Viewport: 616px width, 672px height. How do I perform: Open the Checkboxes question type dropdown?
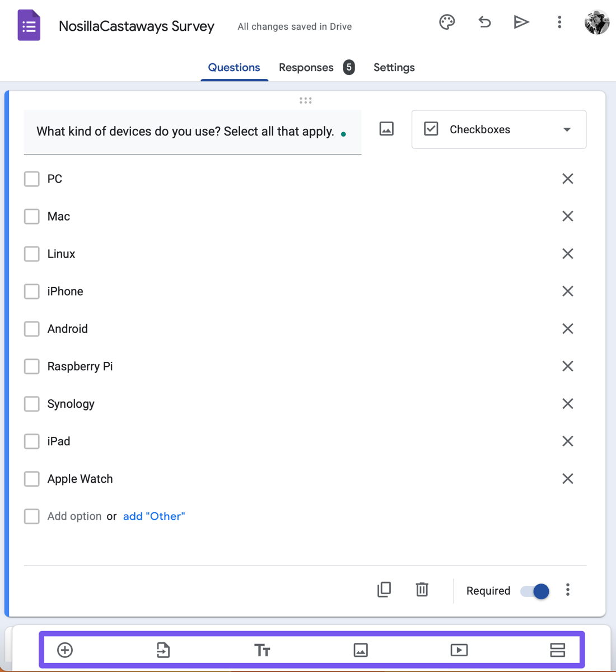[498, 129]
